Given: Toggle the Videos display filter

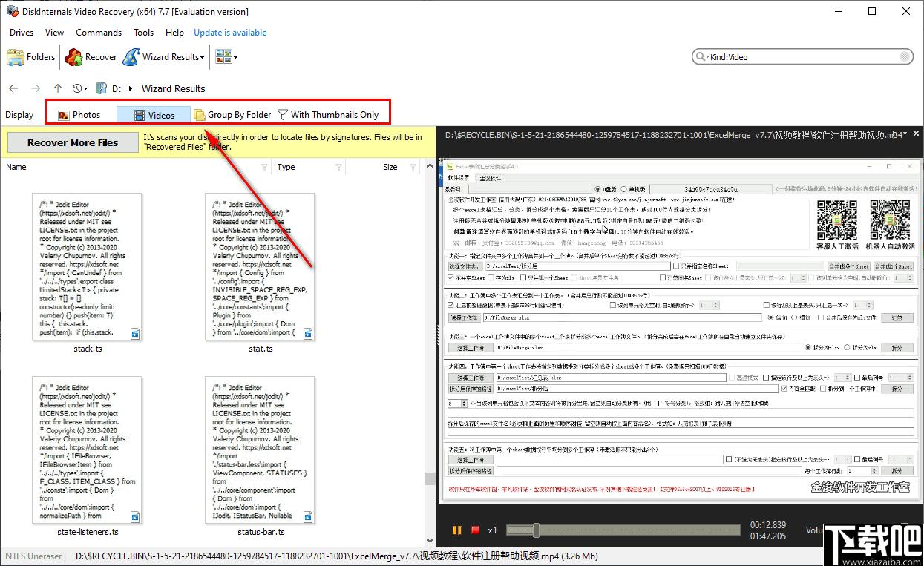Looking at the screenshot, I should tap(154, 115).
